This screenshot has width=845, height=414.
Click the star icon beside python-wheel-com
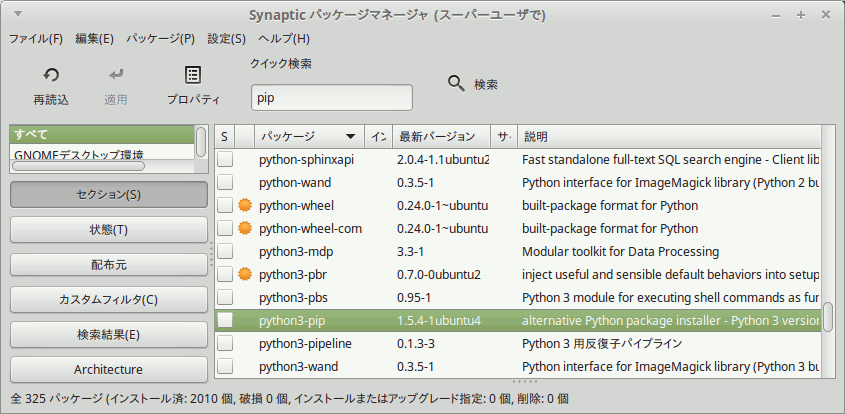245,229
